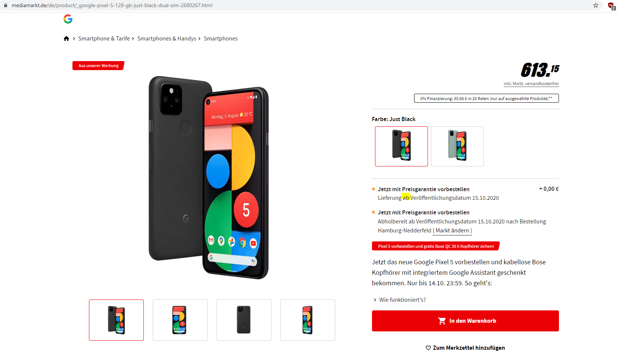Bookmark page with the star icon

pyautogui.click(x=595, y=5)
